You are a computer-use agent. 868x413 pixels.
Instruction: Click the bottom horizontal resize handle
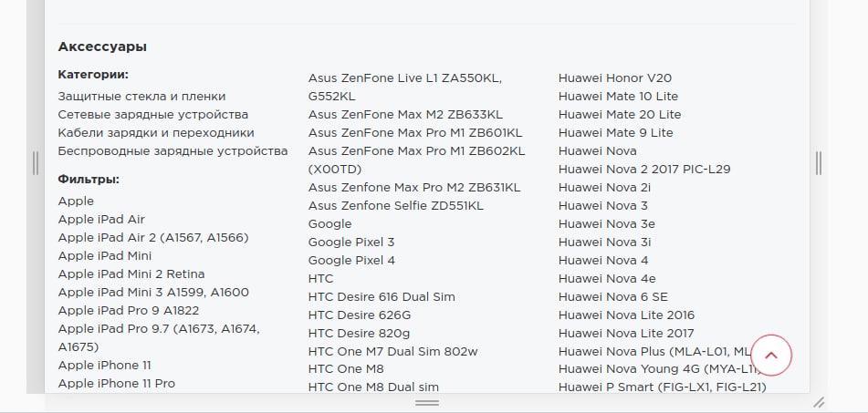click(x=427, y=403)
